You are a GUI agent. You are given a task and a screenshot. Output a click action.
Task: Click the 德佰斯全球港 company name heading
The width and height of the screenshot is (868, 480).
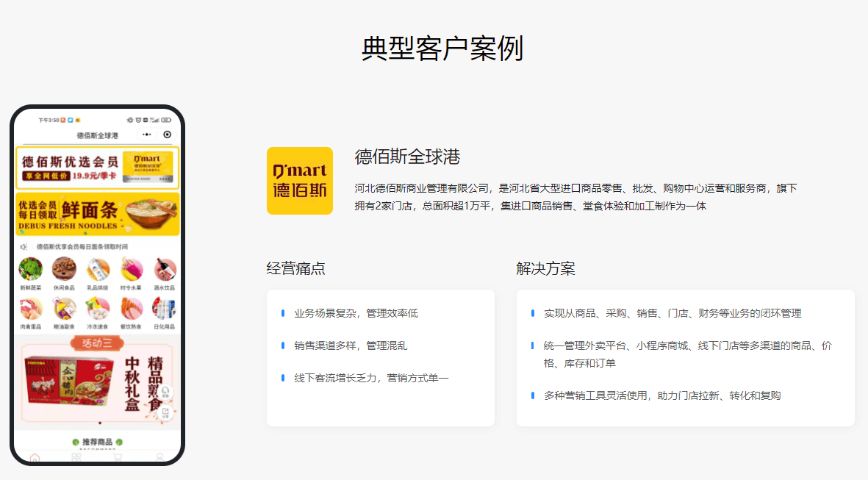(x=407, y=157)
